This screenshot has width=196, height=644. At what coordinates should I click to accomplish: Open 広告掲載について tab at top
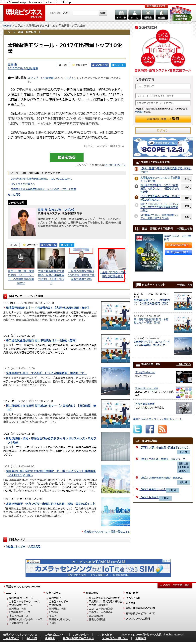click(x=156, y=6)
